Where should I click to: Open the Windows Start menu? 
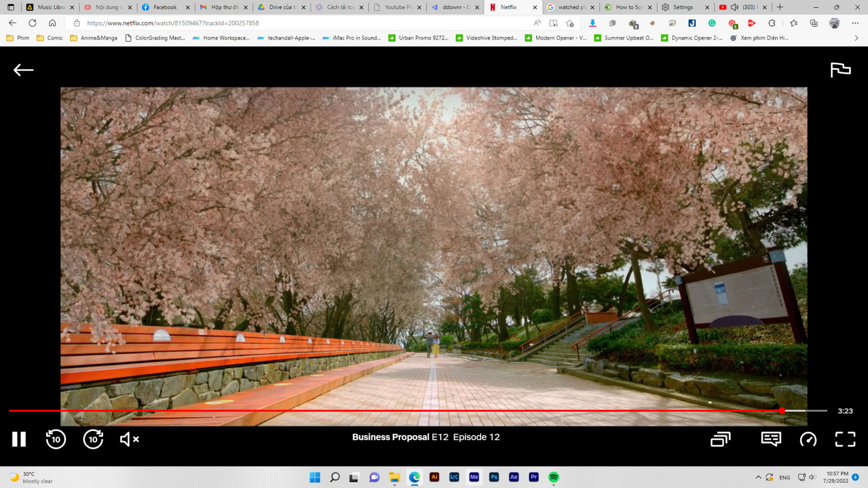click(x=315, y=477)
